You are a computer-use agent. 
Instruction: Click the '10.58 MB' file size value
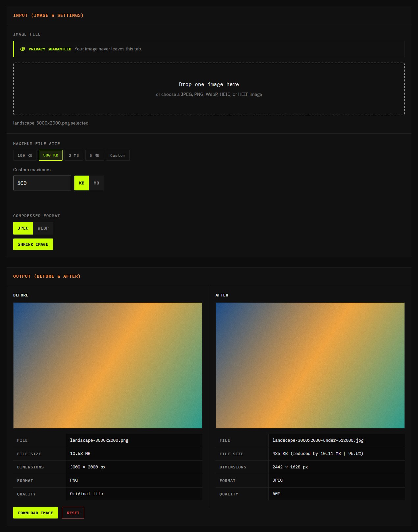click(x=80, y=454)
